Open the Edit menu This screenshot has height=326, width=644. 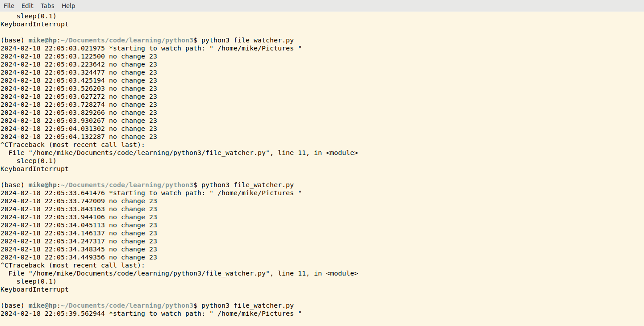27,6
